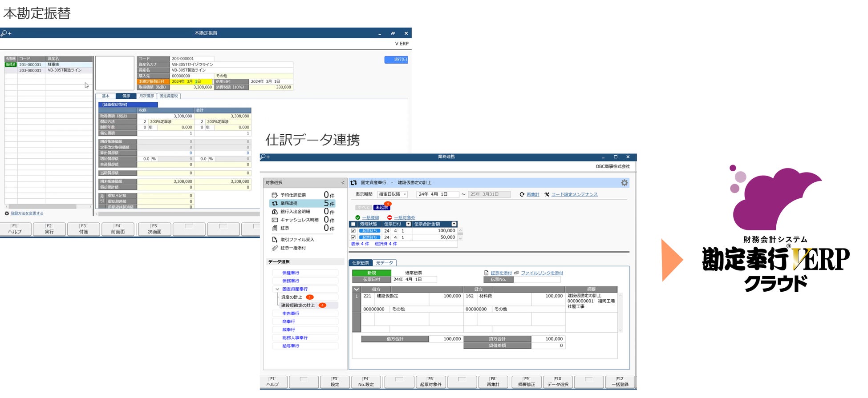Click the F2 実行 function key button
The image size is (868, 398).
[x=49, y=229]
